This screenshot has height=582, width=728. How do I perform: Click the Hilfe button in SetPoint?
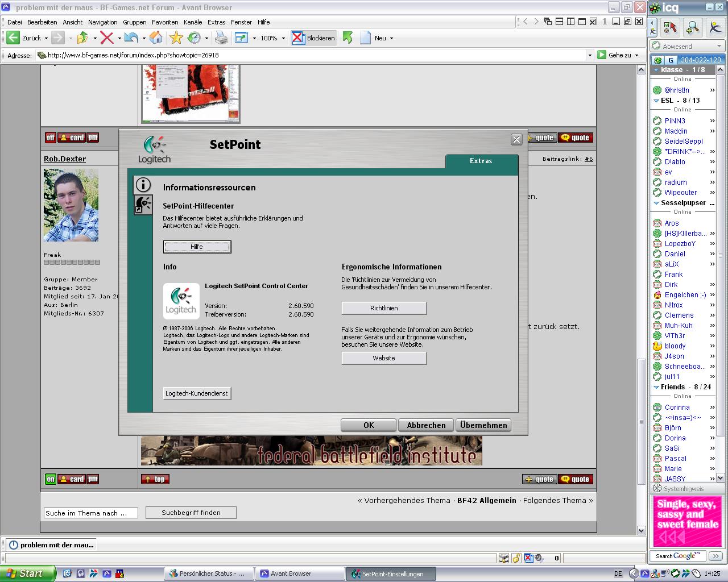(197, 247)
